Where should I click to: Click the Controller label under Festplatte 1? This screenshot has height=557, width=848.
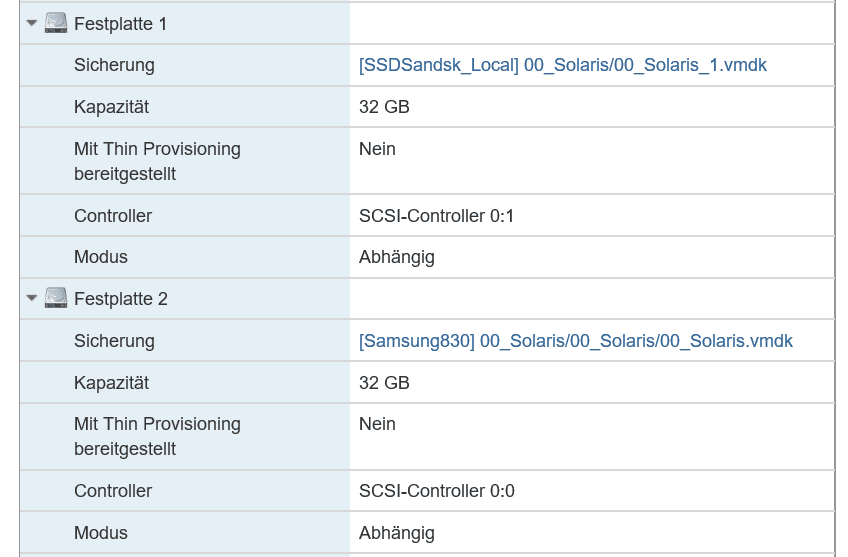113,216
